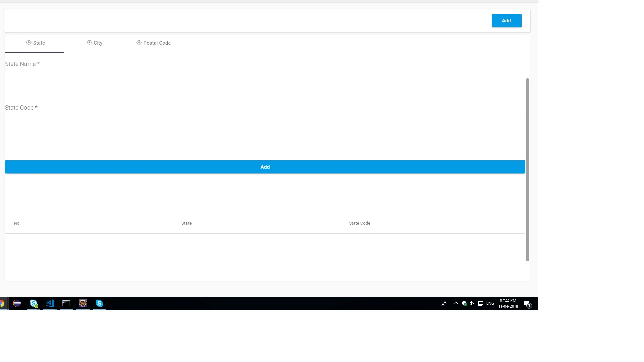Screen dimensions: 644x362
Task: Switch to the City tab
Action: (95, 43)
